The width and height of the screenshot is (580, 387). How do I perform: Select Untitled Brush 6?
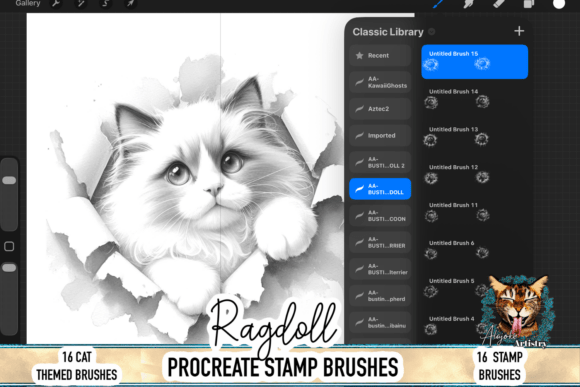click(x=475, y=250)
